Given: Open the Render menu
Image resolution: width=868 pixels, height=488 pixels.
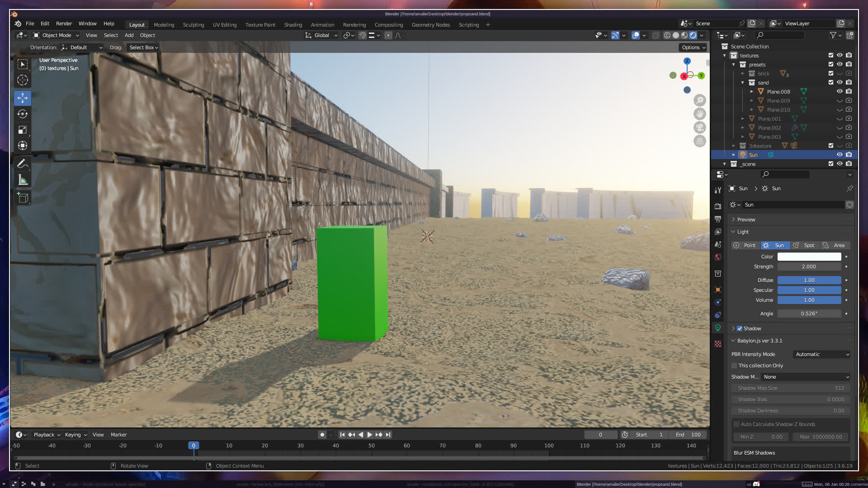Looking at the screenshot, I should coord(64,23).
